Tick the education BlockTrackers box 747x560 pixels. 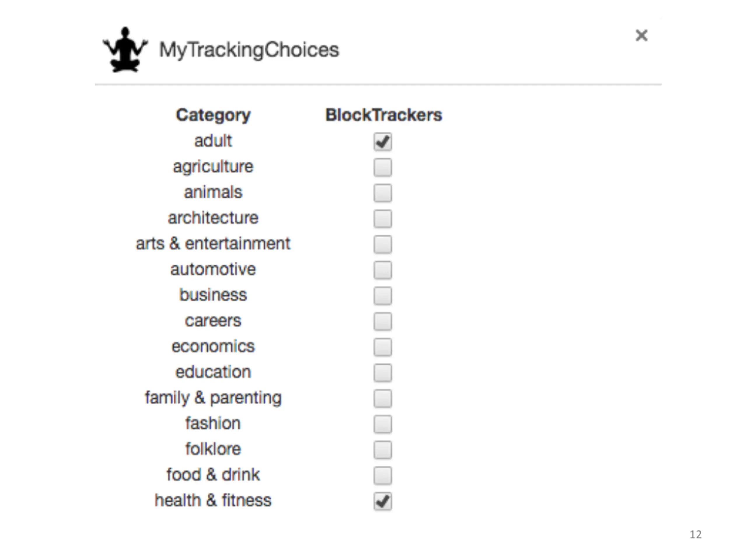pyautogui.click(x=383, y=373)
